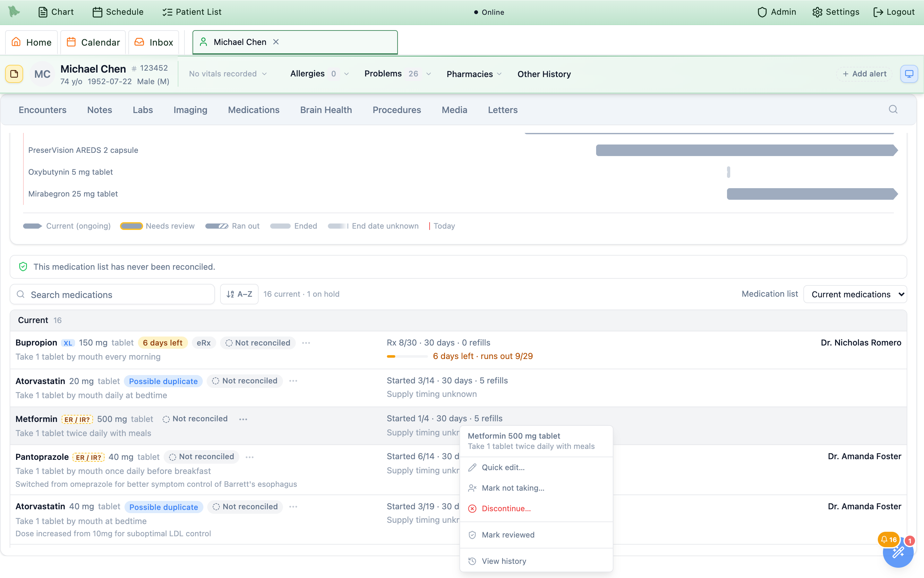Expand the Allergies dropdown
The image size is (924, 578).
click(319, 74)
